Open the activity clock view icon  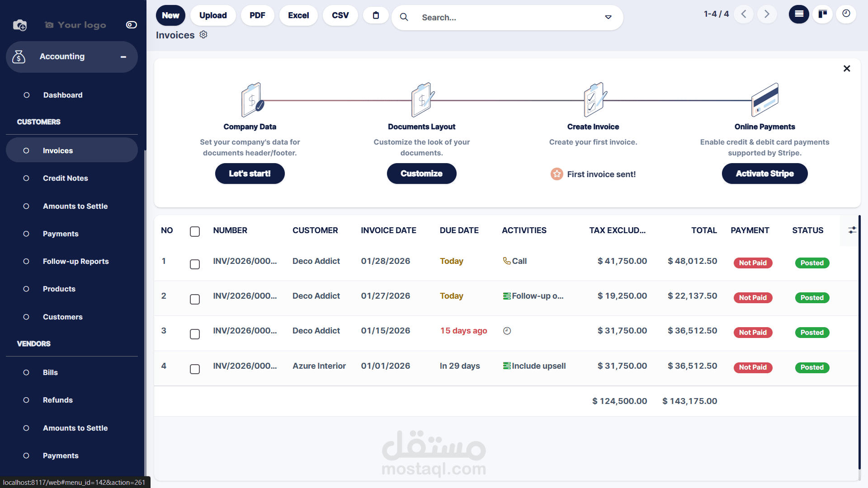[846, 14]
